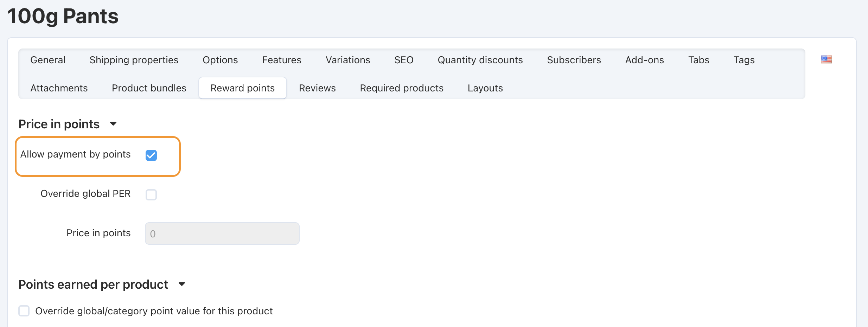Image resolution: width=868 pixels, height=327 pixels.
Task: Open the Tabs tab
Action: [699, 60]
